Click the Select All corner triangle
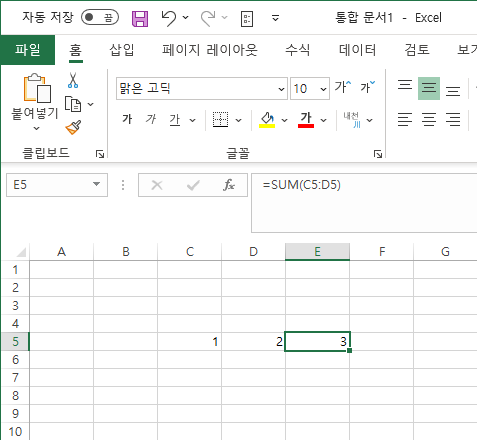This screenshot has height=440, width=477. [x=21, y=252]
